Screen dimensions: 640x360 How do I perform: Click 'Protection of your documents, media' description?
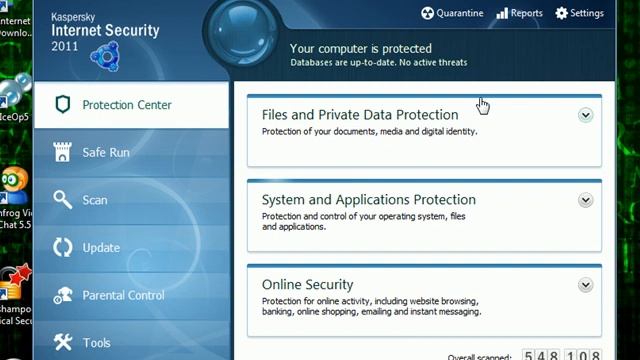pyautogui.click(x=369, y=131)
